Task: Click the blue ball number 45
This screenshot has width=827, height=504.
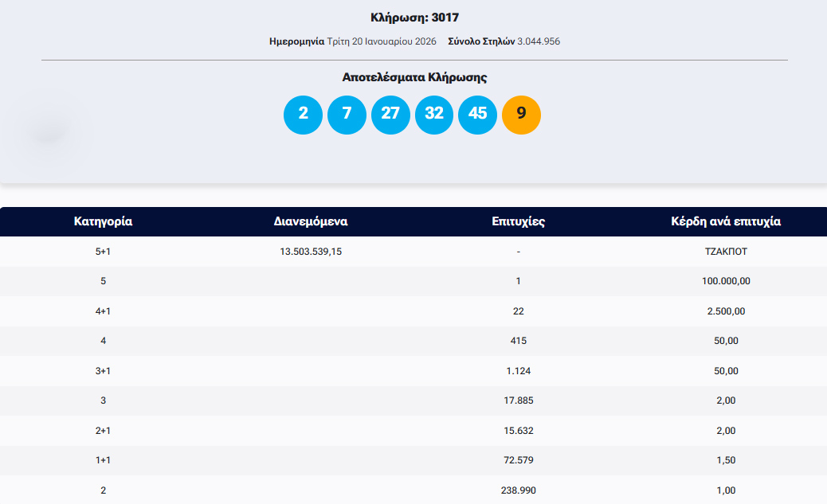Action: point(477,115)
